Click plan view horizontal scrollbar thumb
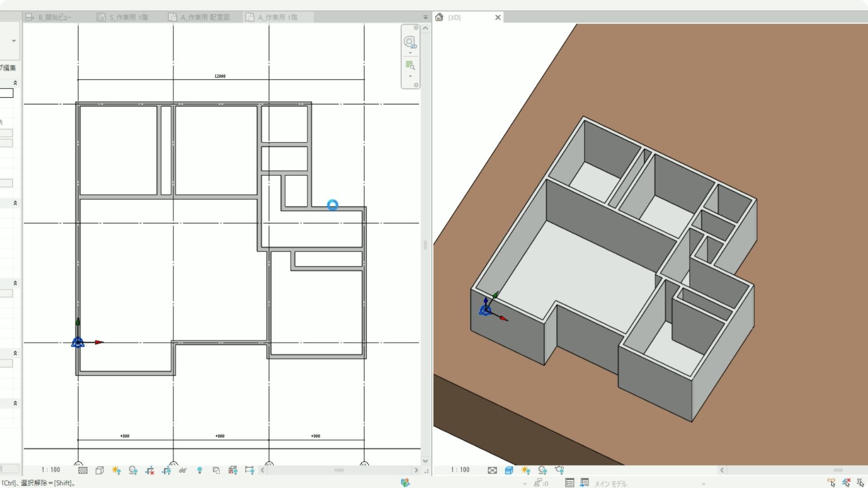 (x=339, y=470)
